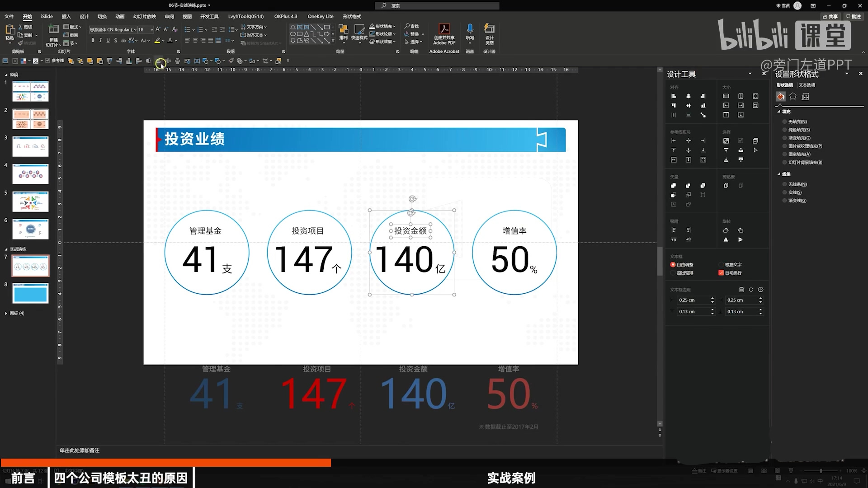The width and height of the screenshot is (868, 488).
Task: Switch to the 文本选项 tab
Action: [807, 85]
